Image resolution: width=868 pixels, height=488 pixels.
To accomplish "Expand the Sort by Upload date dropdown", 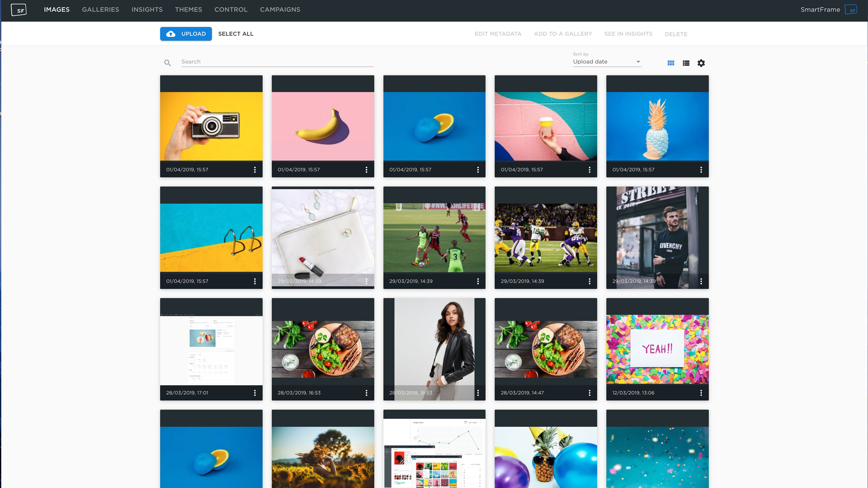I will click(607, 62).
